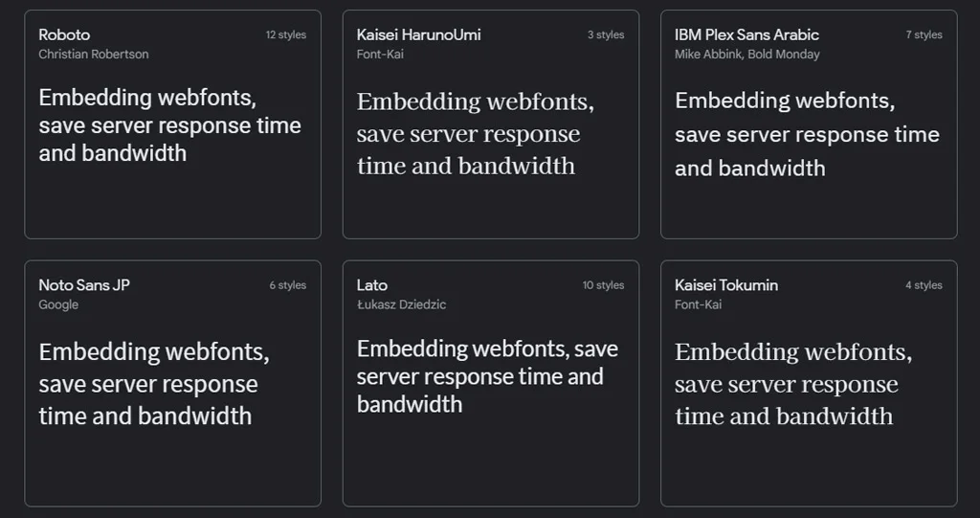Click the Noto Sans JP sample text
This screenshot has width=980, height=518.
pos(153,384)
